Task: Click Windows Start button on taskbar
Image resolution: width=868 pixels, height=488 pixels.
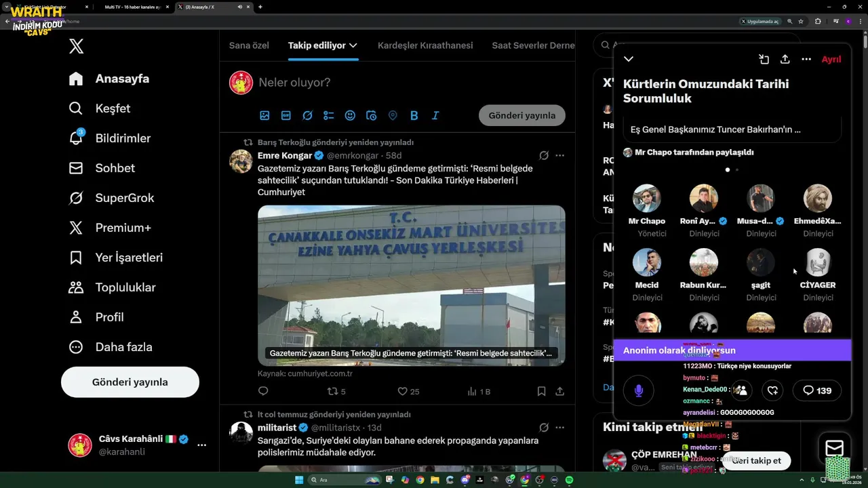Action: [299, 480]
